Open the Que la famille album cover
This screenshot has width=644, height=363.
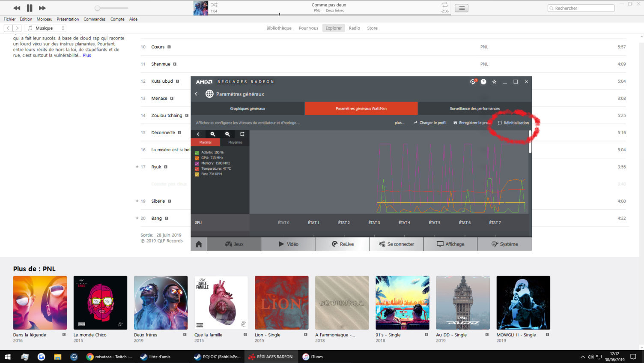pyautogui.click(x=221, y=303)
